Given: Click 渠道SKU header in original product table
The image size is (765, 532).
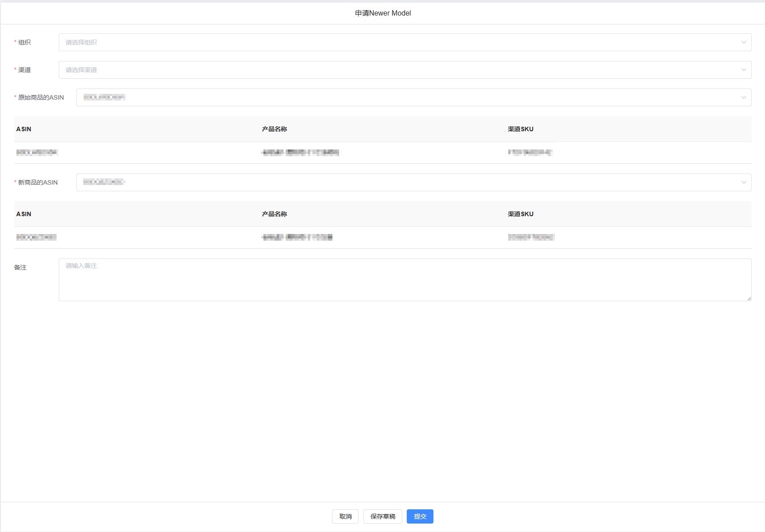Looking at the screenshot, I should [520, 129].
